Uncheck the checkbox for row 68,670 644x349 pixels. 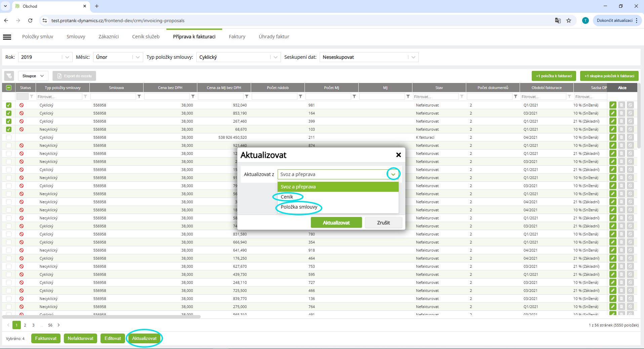[x=9, y=129]
